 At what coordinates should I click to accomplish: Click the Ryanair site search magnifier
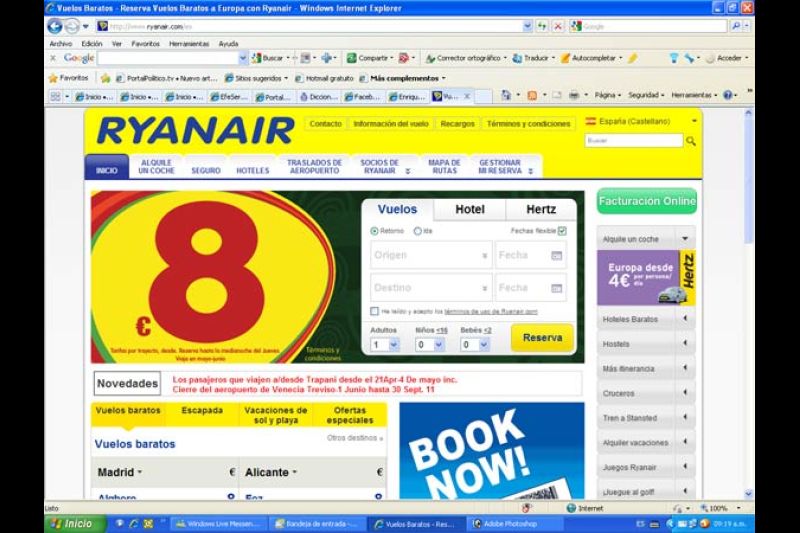tap(691, 141)
